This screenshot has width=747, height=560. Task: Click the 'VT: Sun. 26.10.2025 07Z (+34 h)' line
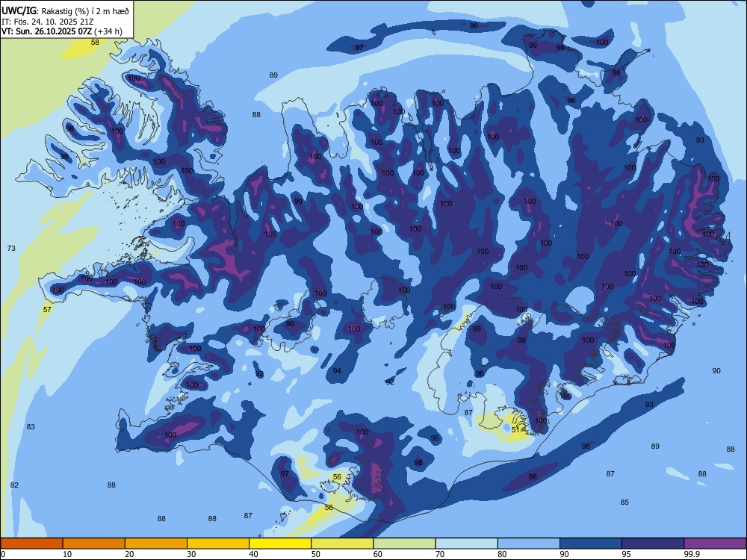point(62,31)
